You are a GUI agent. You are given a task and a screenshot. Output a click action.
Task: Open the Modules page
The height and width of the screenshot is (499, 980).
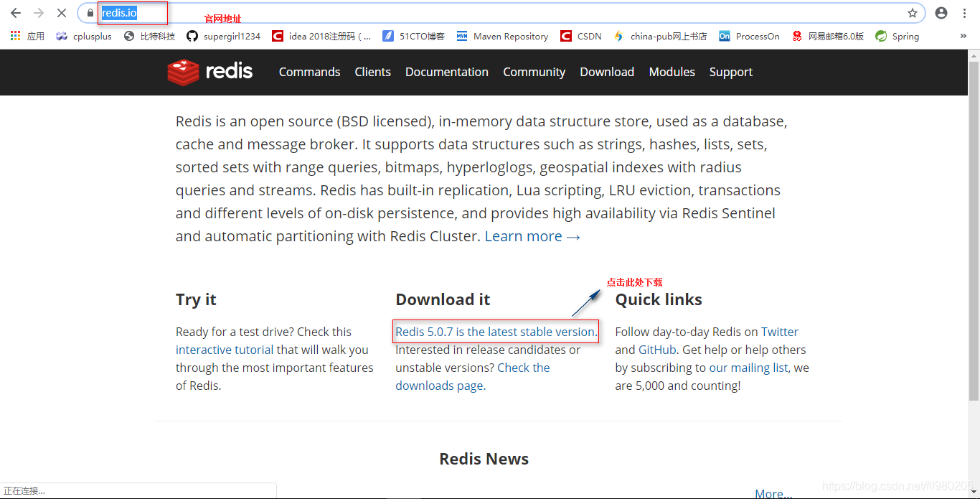click(672, 72)
